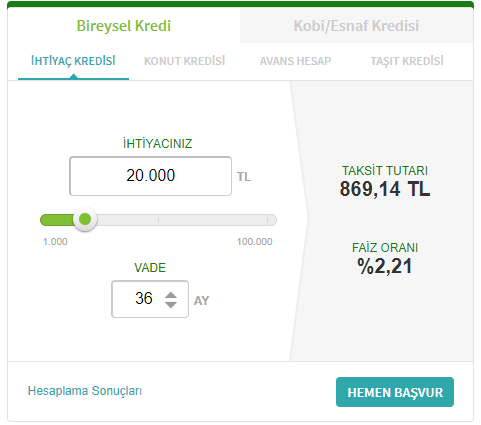
Task: Click the green filled part of the slider
Action: tap(57, 220)
